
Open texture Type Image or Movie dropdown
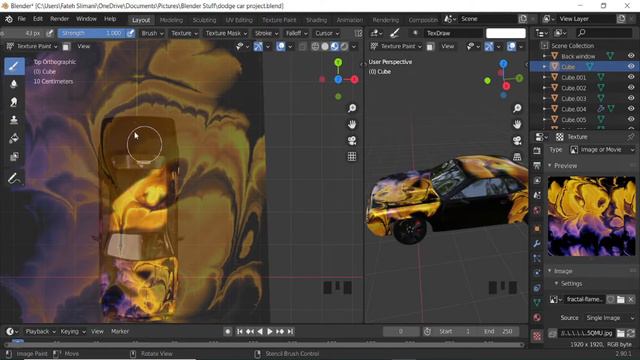point(602,150)
